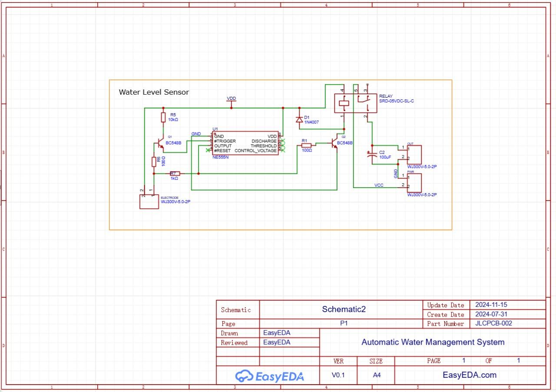Click the "1kΩ" value of R7
The height and width of the screenshot is (392, 556).
pyautogui.click(x=174, y=178)
